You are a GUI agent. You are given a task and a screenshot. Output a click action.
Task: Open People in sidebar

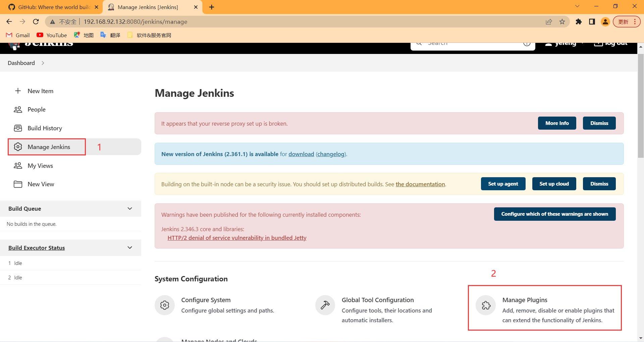pyautogui.click(x=37, y=110)
